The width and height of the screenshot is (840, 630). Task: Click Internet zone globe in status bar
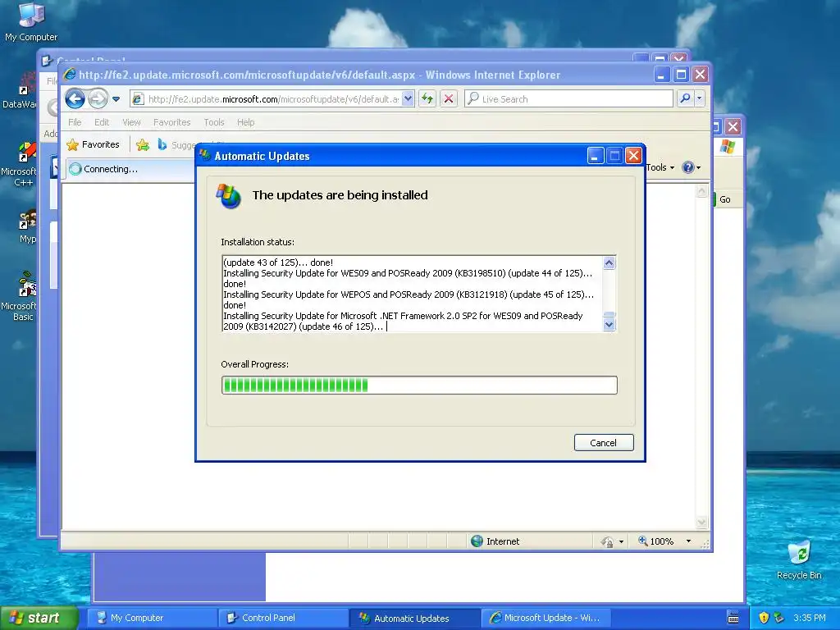477,541
